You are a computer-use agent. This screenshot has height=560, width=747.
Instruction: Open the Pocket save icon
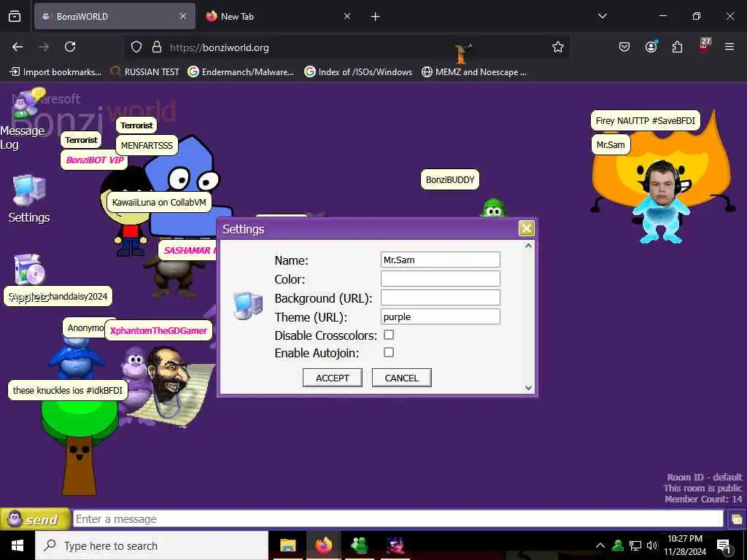click(624, 47)
